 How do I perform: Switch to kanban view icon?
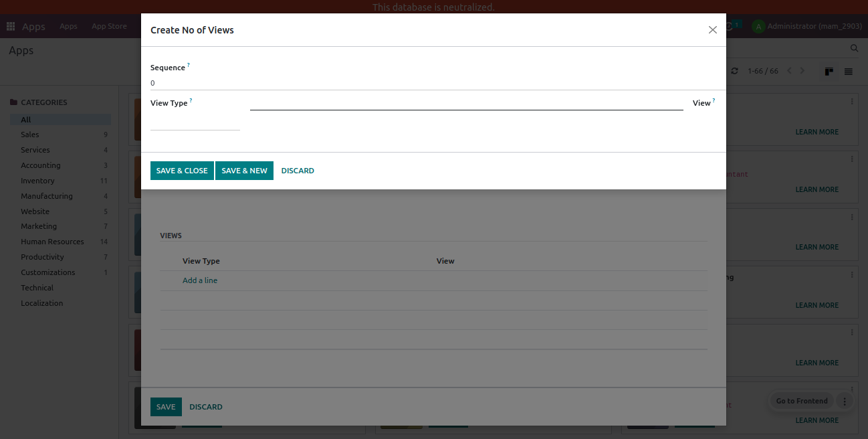point(829,71)
